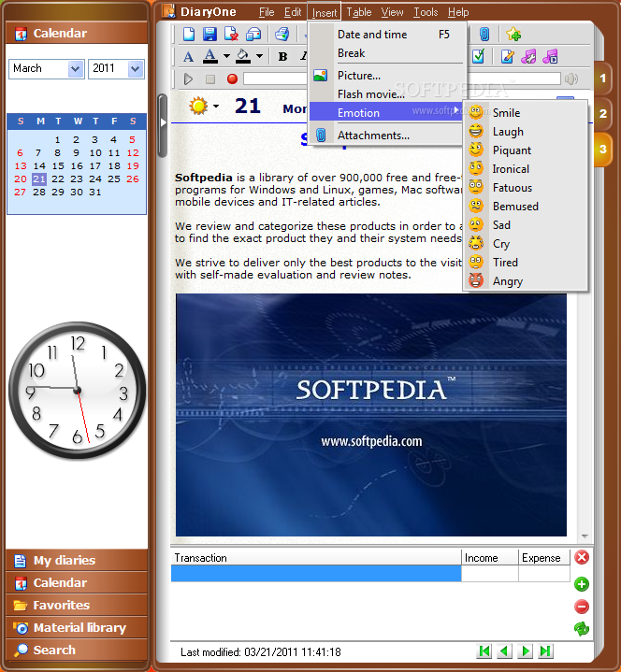
Task: Open the File menu
Action: coord(267,12)
